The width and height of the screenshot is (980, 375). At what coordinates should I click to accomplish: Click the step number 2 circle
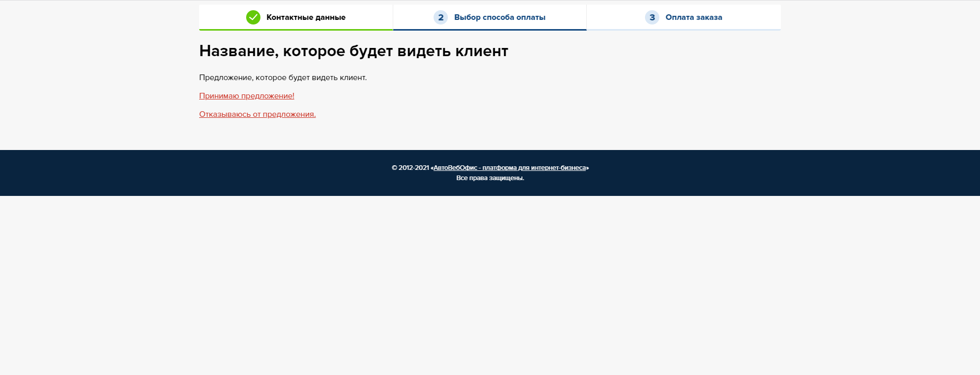coord(440,17)
